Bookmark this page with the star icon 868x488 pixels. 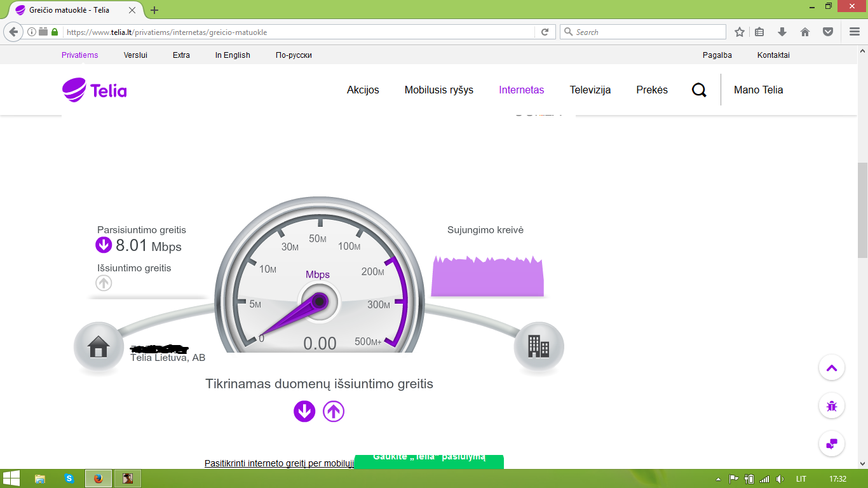coord(740,32)
